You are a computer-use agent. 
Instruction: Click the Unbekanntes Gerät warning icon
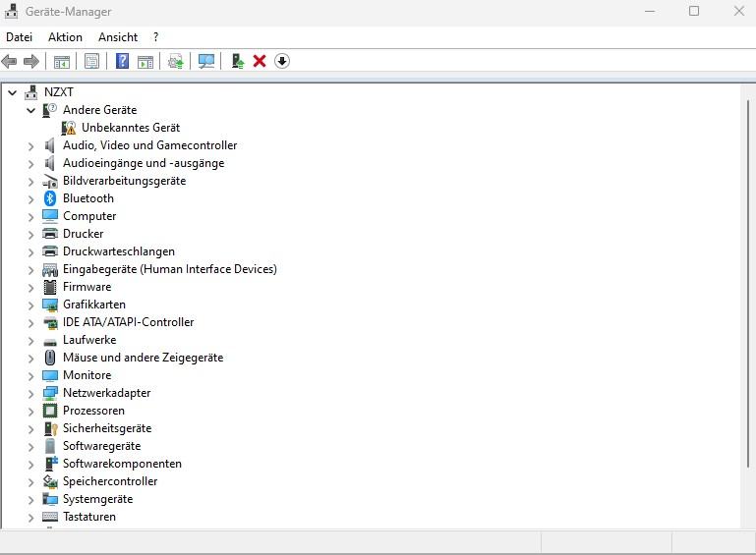point(69,128)
